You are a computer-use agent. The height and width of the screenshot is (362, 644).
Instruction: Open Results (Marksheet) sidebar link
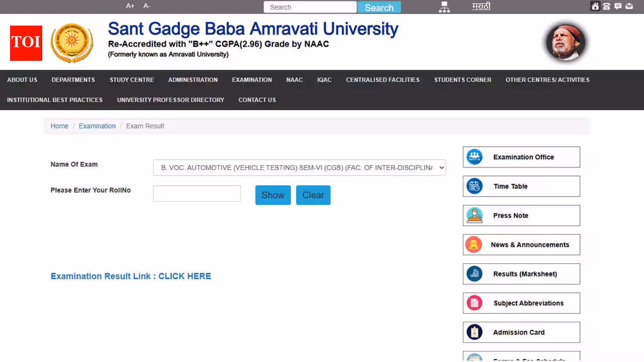tap(521, 274)
